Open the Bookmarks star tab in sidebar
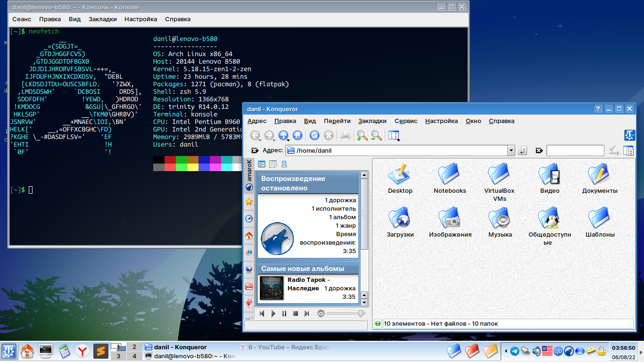The height and width of the screenshot is (362, 644). pyautogui.click(x=249, y=202)
